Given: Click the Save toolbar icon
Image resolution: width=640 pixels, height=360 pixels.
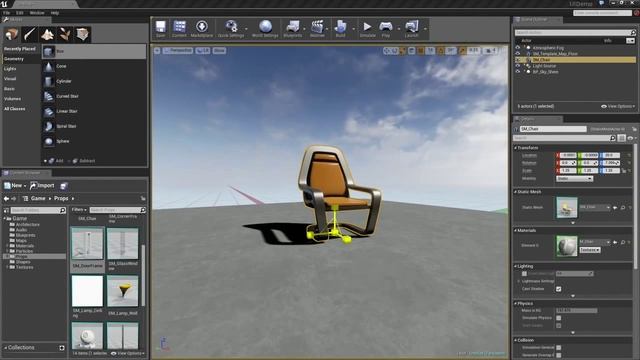Looking at the screenshot, I should 160,29.
